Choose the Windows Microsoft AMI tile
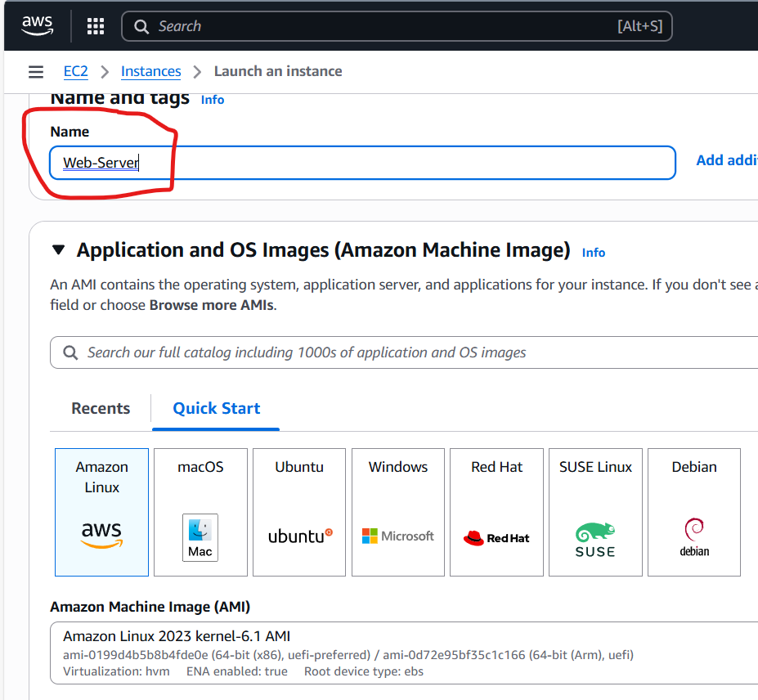 pyautogui.click(x=398, y=512)
